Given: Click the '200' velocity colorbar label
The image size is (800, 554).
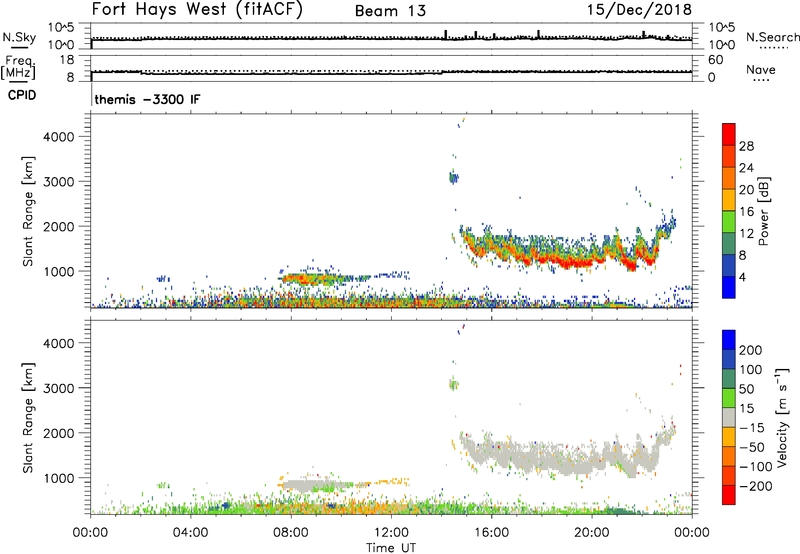Looking at the screenshot, I should click(751, 350).
